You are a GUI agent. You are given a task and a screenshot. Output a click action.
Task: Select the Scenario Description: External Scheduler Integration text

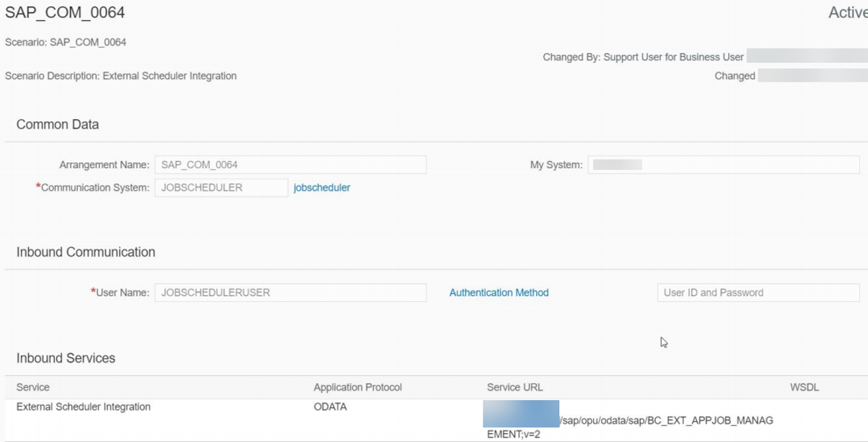click(120, 76)
